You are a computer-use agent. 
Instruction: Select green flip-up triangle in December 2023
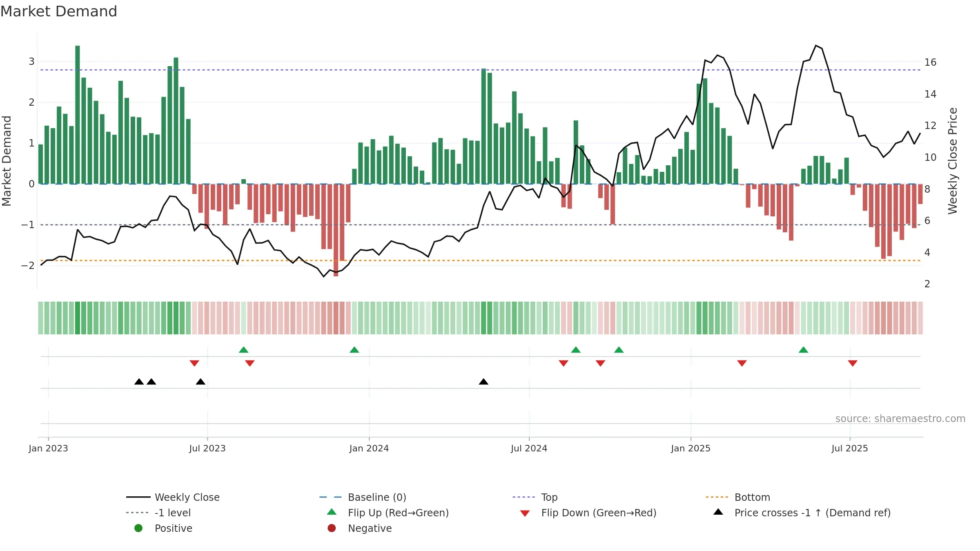click(x=354, y=350)
